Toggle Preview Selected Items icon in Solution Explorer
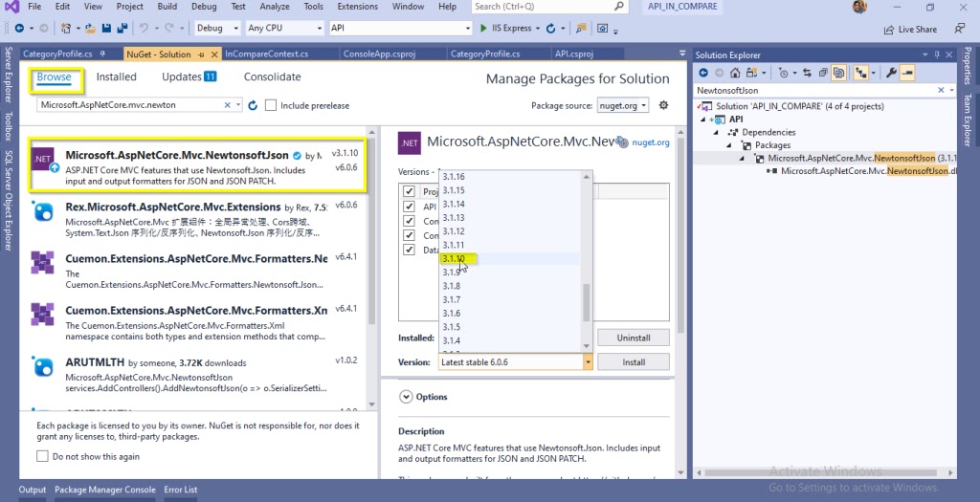 pos(907,73)
